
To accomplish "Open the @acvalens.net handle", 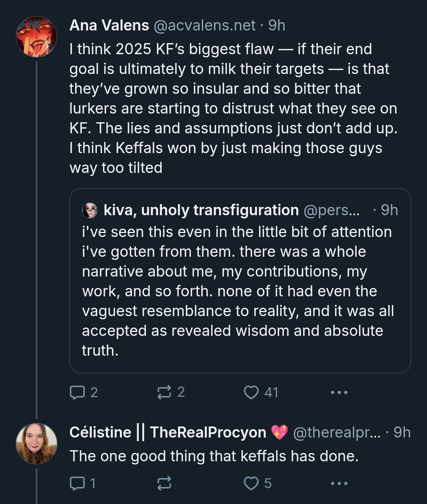I will click(x=204, y=25).
